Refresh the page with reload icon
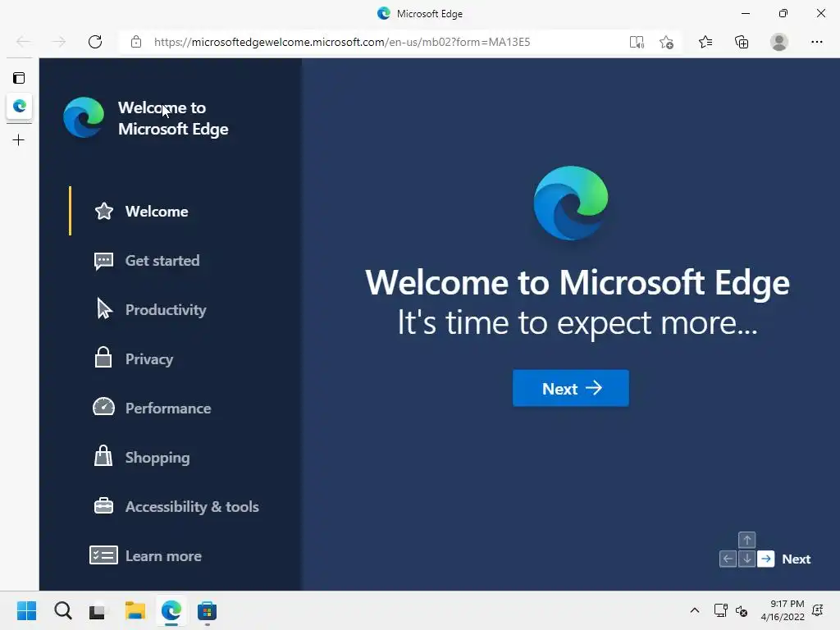The width and height of the screenshot is (840, 630). pyautogui.click(x=95, y=42)
